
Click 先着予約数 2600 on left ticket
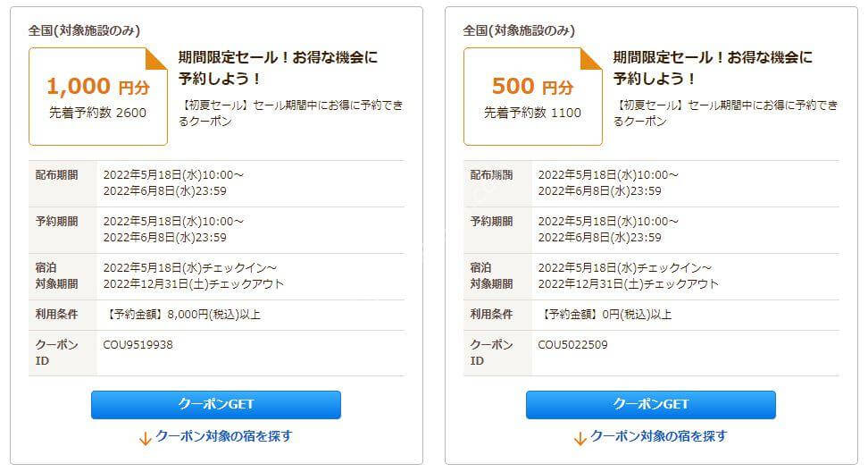[98, 113]
